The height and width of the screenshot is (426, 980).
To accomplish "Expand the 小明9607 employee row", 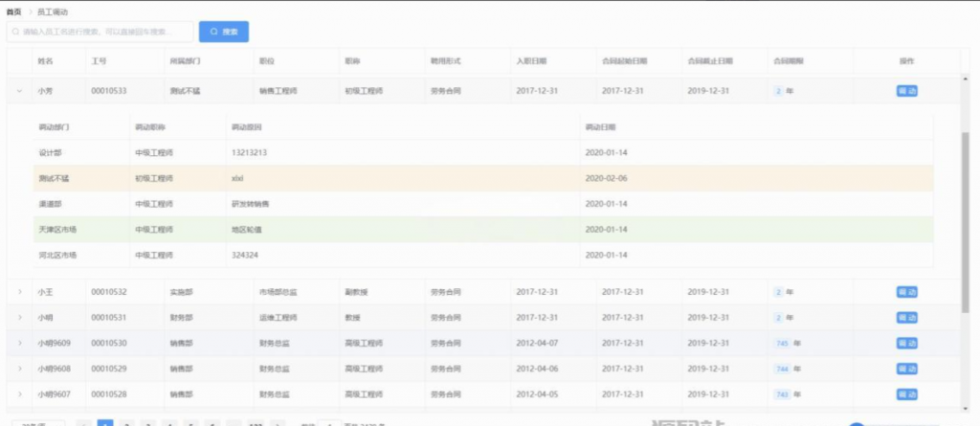I will point(19,394).
